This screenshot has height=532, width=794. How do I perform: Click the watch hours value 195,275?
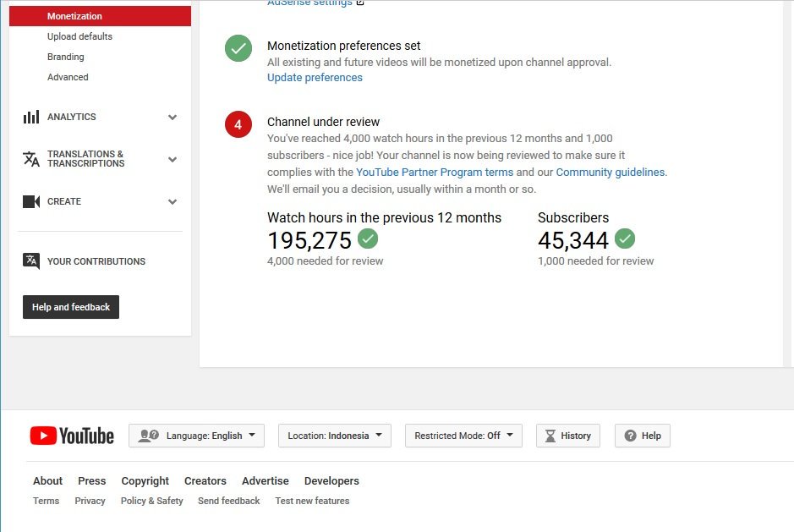(309, 240)
